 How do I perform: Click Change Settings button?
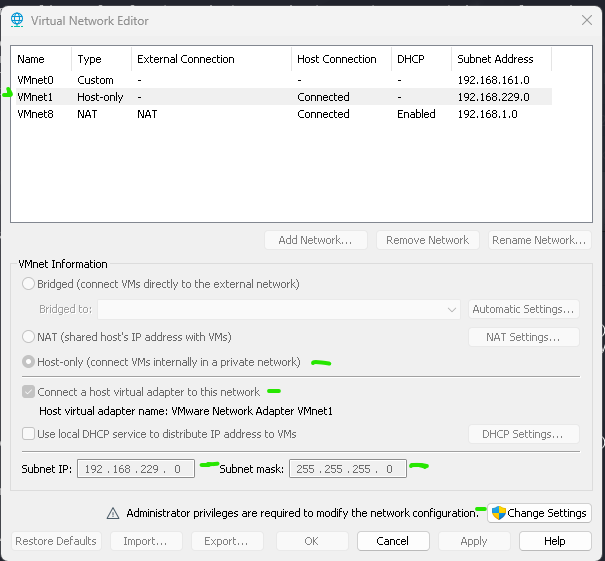pyautogui.click(x=539, y=513)
